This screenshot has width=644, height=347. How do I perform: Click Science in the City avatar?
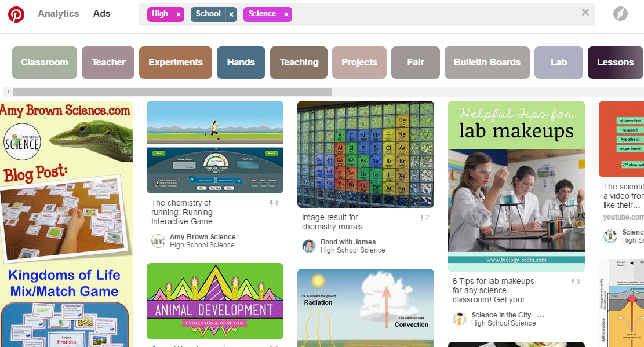460,319
